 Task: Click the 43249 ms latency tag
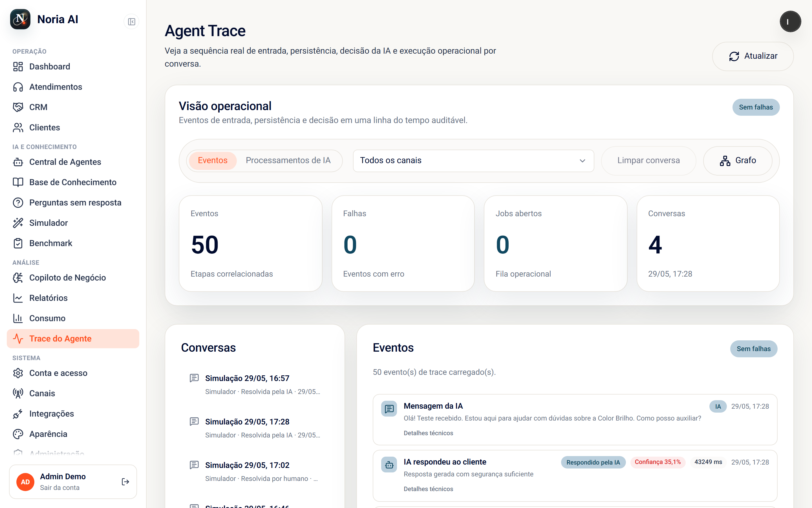click(x=708, y=462)
